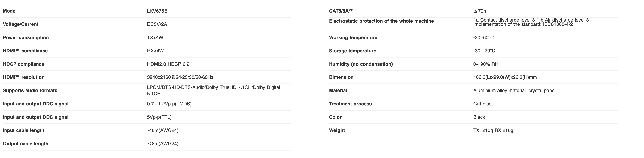Click the DC5V/2A value
644x158 pixels.
[157, 24]
